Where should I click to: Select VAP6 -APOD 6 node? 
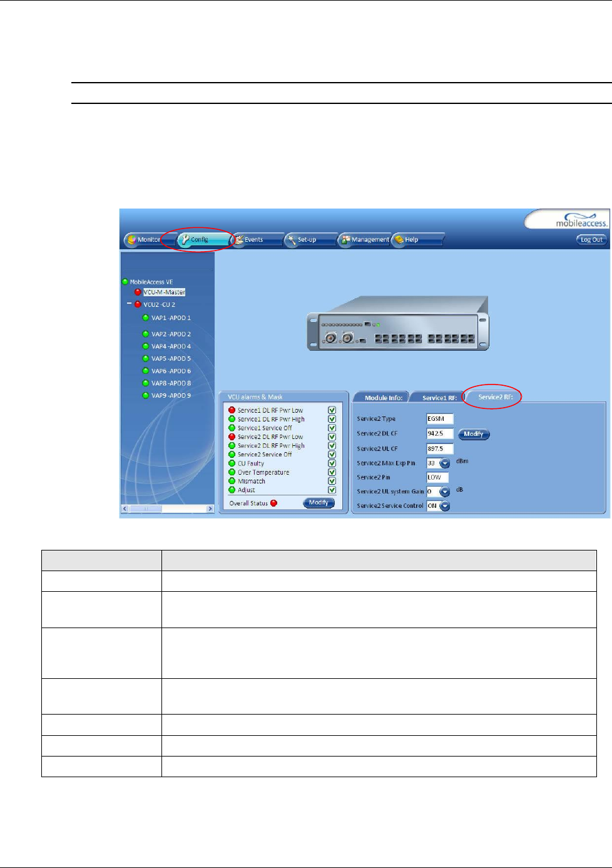pyautogui.click(x=171, y=371)
